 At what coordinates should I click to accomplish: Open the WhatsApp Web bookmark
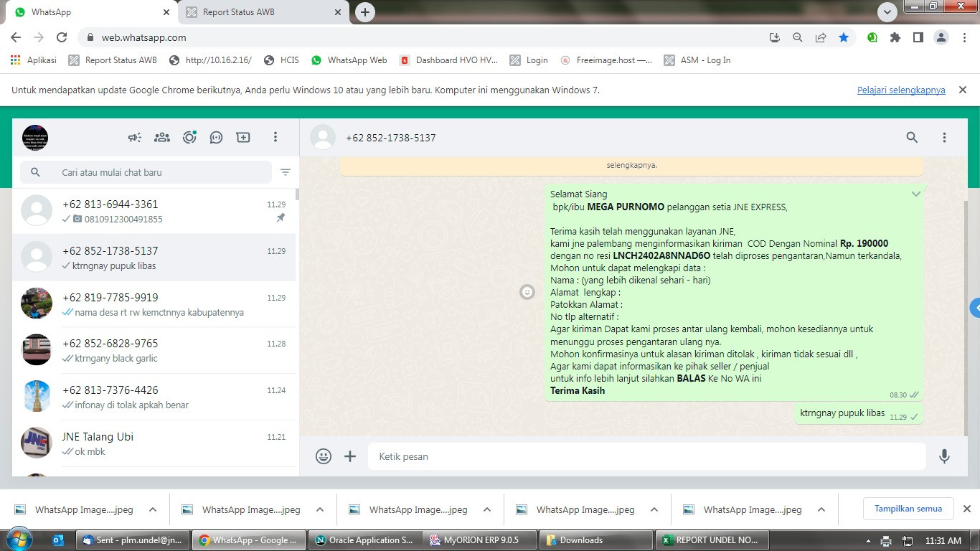pyautogui.click(x=349, y=60)
